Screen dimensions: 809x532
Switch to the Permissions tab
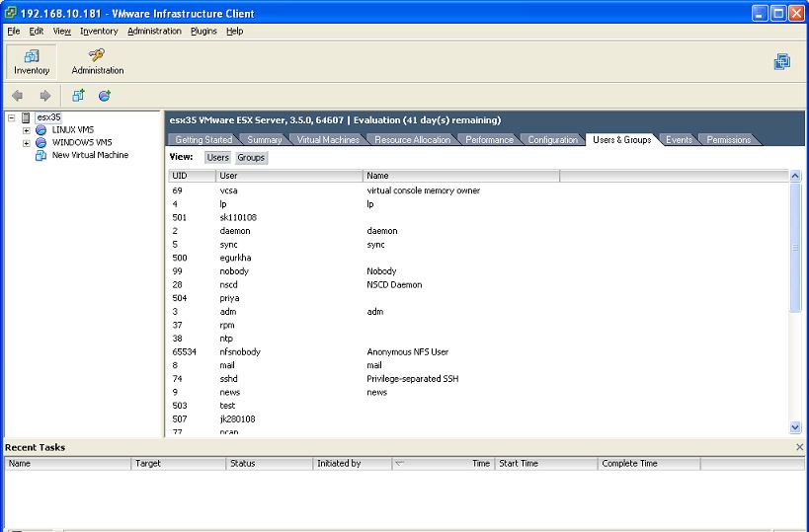pos(729,140)
